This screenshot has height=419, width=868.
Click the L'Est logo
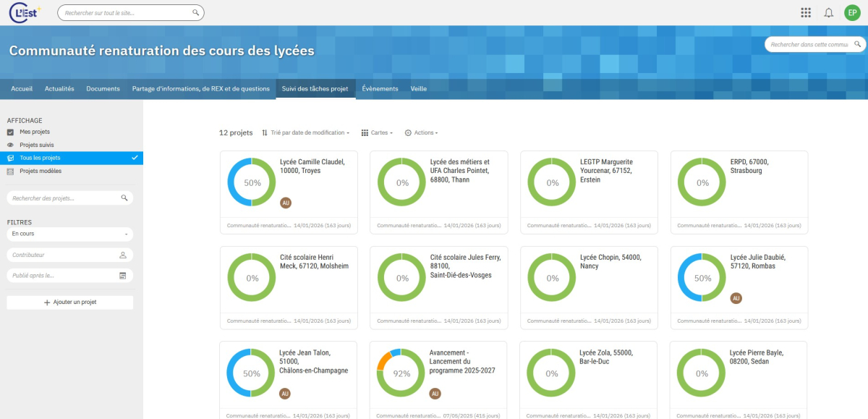tap(25, 13)
